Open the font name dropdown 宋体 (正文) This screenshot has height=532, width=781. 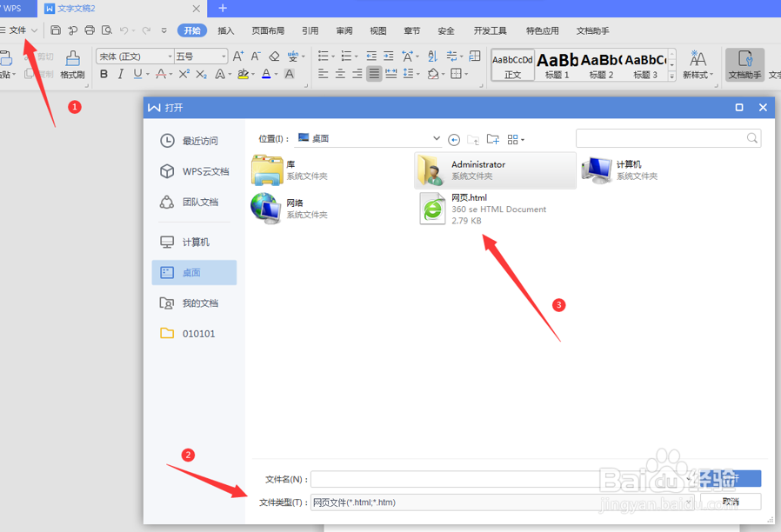tap(170, 57)
